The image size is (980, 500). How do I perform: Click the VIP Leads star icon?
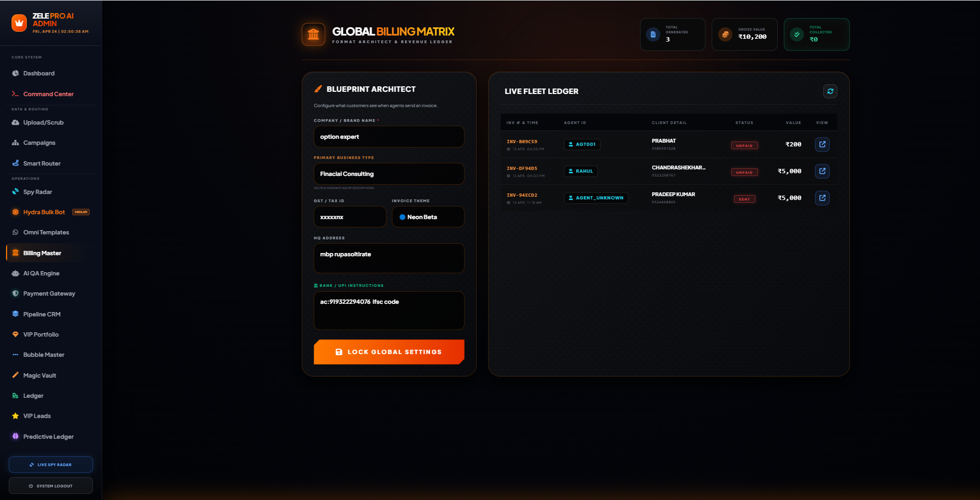coord(15,416)
